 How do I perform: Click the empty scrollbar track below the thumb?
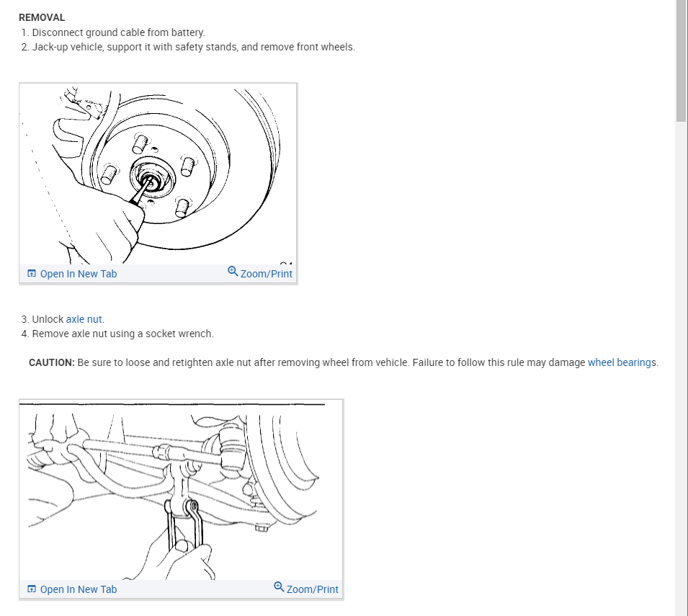[x=682, y=369]
